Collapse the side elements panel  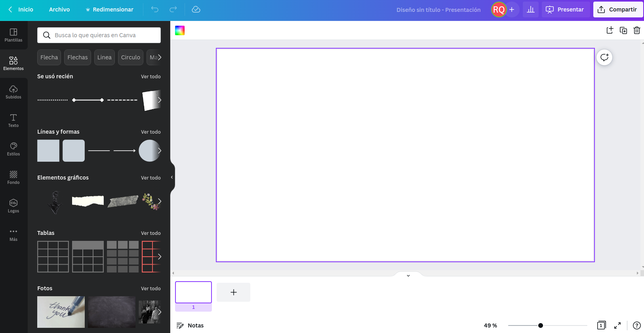pos(172,177)
